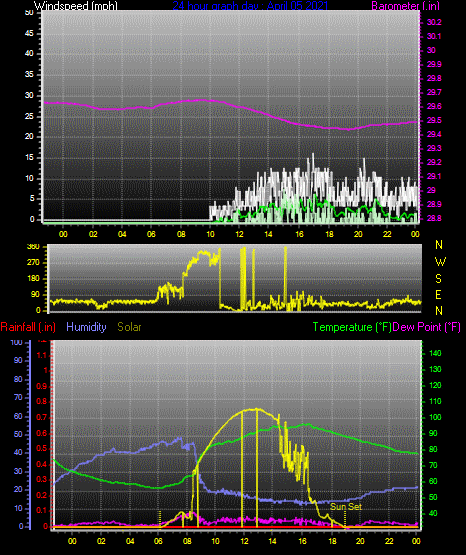The height and width of the screenshot is (555, 466).
Task: Click the 'Humidity' legend label
Action: (x=86, y=327)
